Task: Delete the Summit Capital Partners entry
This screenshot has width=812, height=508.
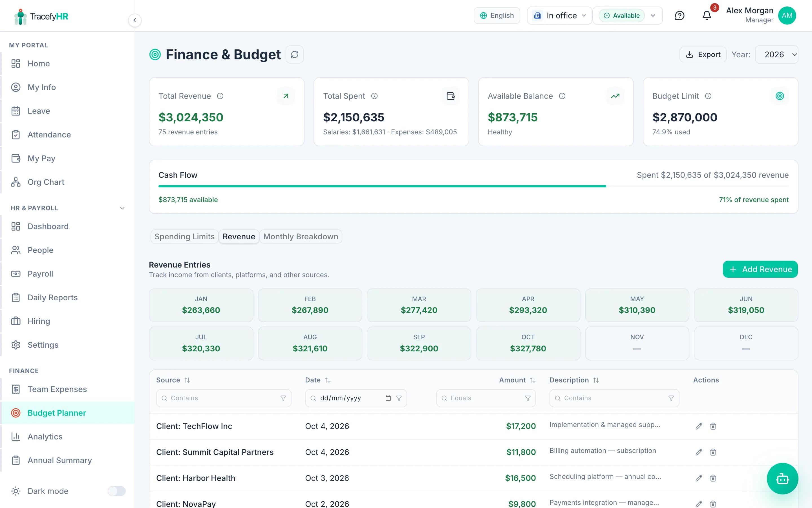Action: (x=713, y=452)
